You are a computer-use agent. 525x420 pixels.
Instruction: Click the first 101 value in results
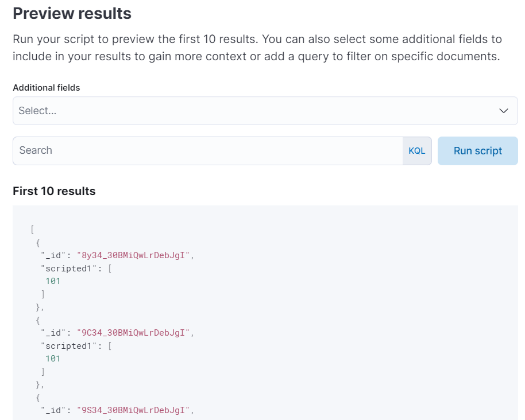(x=53, y=281)
